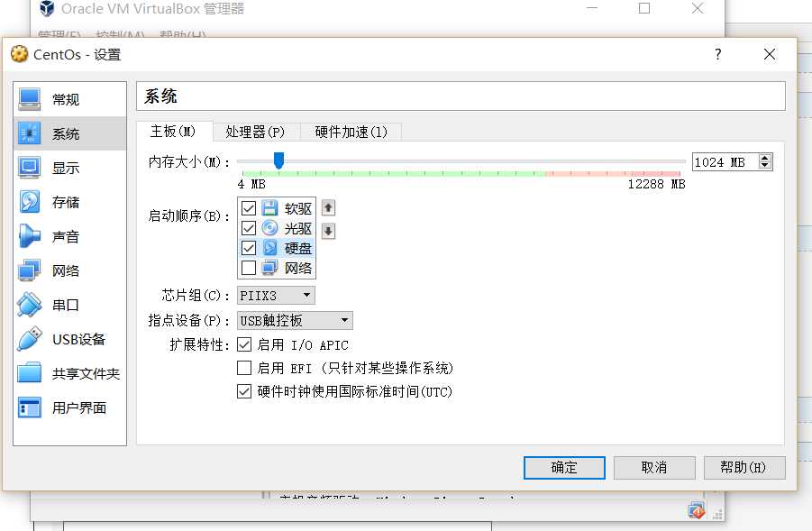Open the 用户界面 (User Interface) category
This screenshot has width=812, height=531.
pos(69,407)
